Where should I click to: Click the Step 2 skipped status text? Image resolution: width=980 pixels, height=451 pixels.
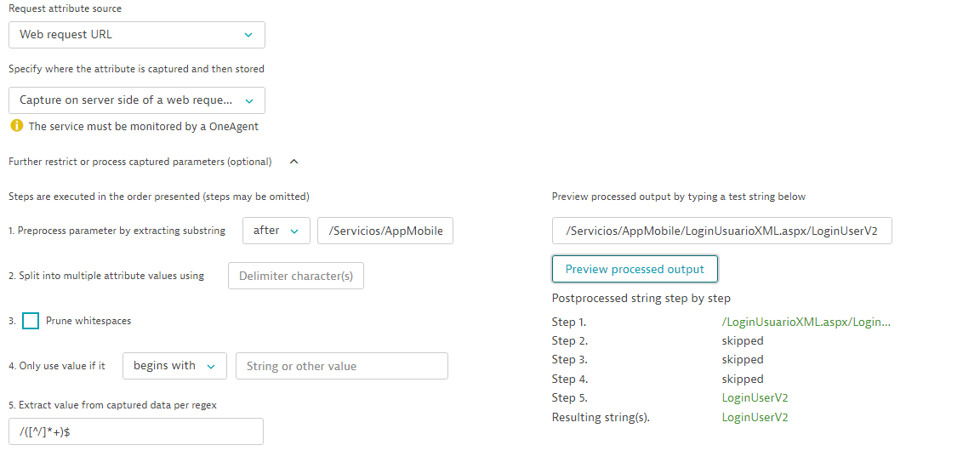coord(743,340)
